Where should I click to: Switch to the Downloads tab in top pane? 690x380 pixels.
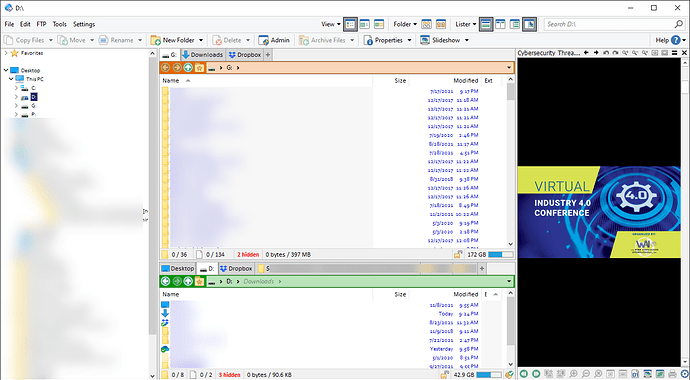tap(202, 55)
